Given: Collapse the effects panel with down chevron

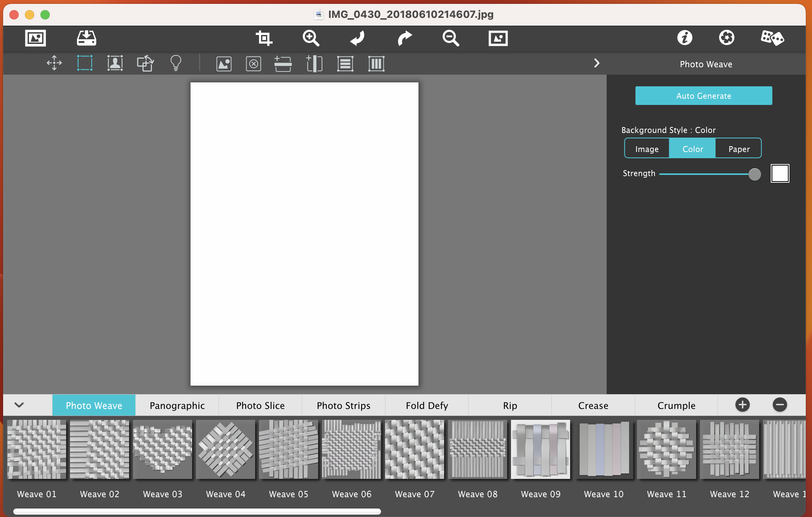Looking at the screenshot, I should click(19, 405).
